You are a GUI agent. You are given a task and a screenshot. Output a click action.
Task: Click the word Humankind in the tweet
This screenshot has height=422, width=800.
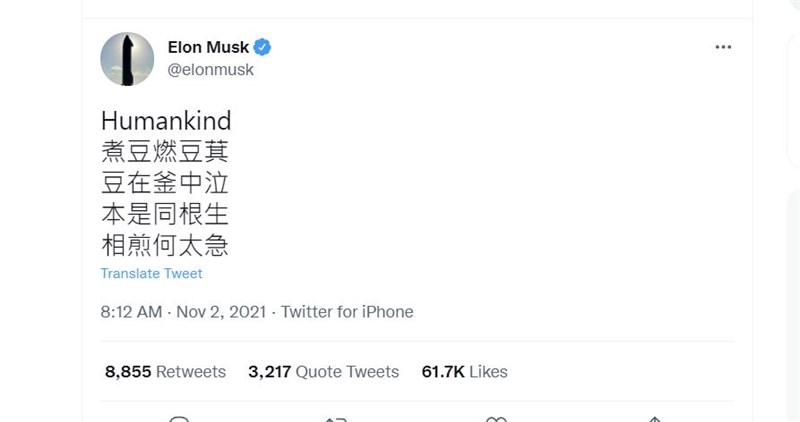point(166,121)
